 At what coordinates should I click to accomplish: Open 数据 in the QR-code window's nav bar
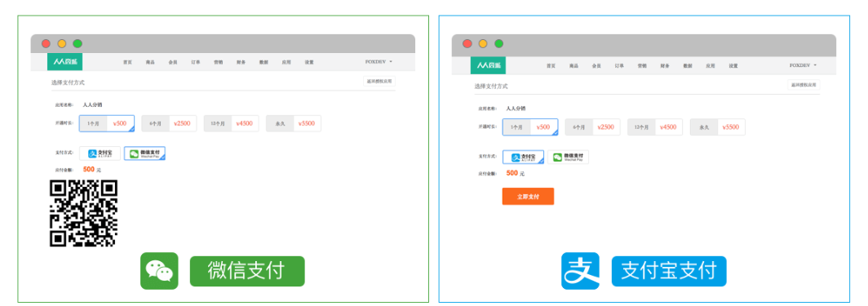pyautogui.click(x=263, y=63)
